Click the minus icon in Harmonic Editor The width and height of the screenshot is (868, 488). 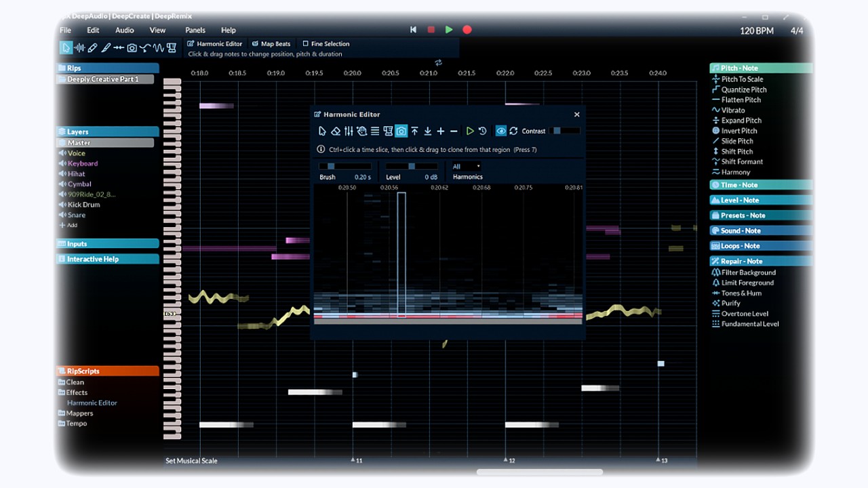click(x=454, y=131)
